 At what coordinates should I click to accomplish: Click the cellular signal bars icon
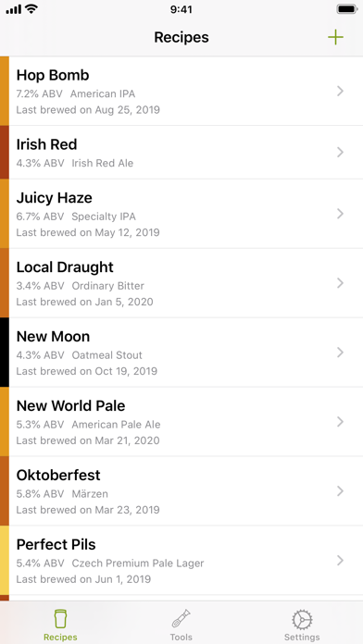coord(14,9)
